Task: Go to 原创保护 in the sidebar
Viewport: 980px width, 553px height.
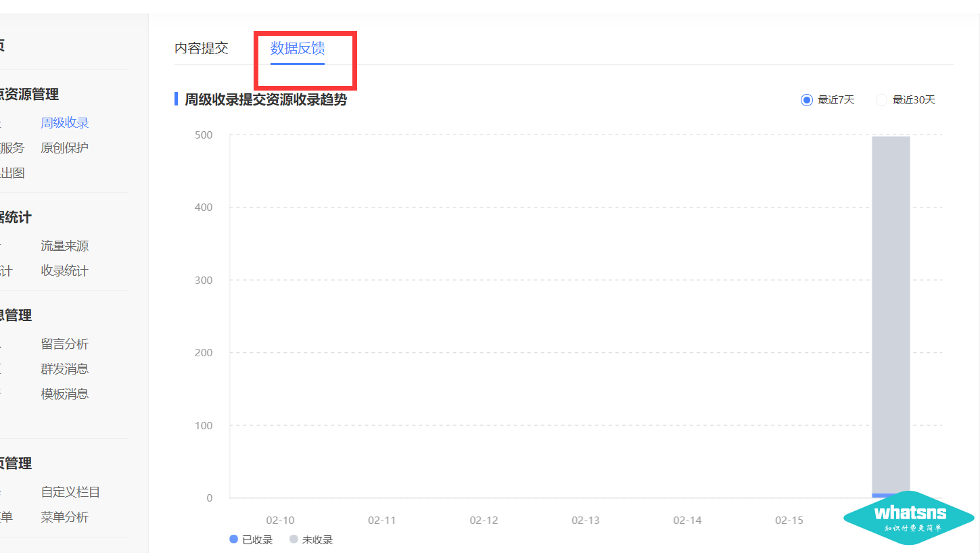Action: 65,148
